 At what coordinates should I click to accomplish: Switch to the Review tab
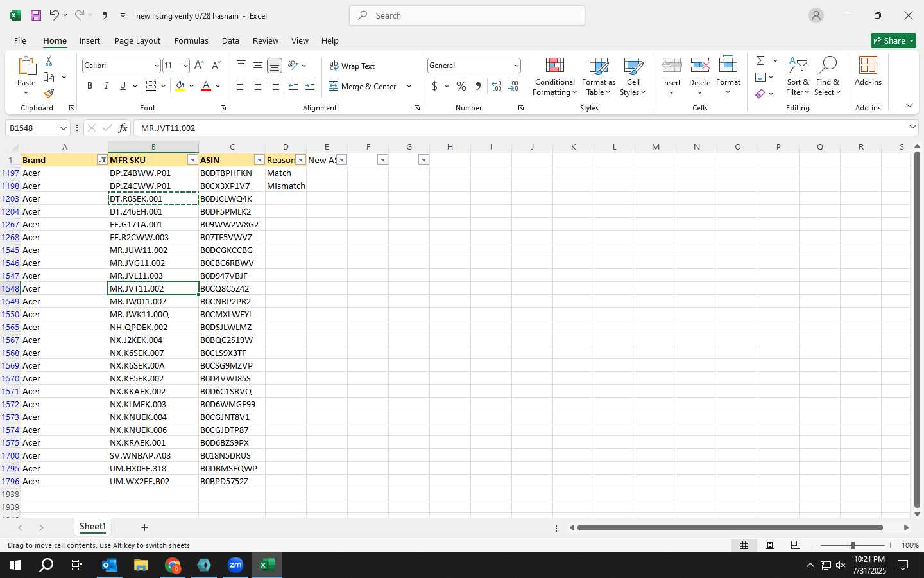click(x=266, y=40)
